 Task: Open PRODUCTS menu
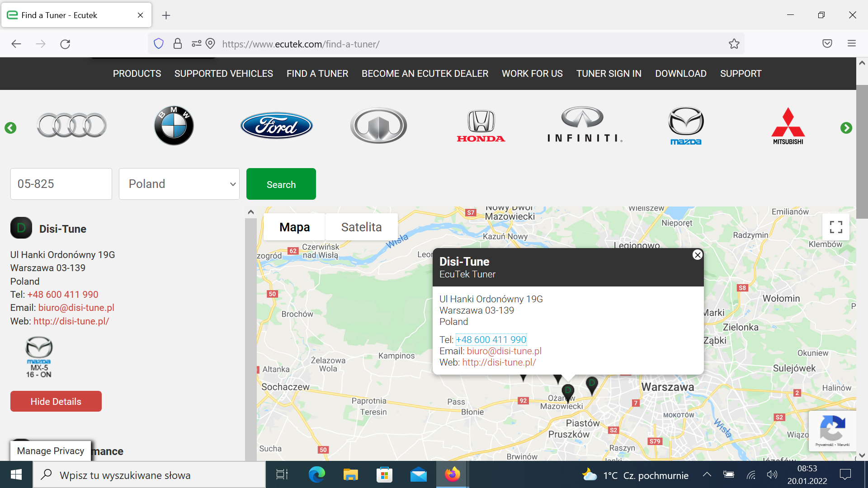click(137, 74)
